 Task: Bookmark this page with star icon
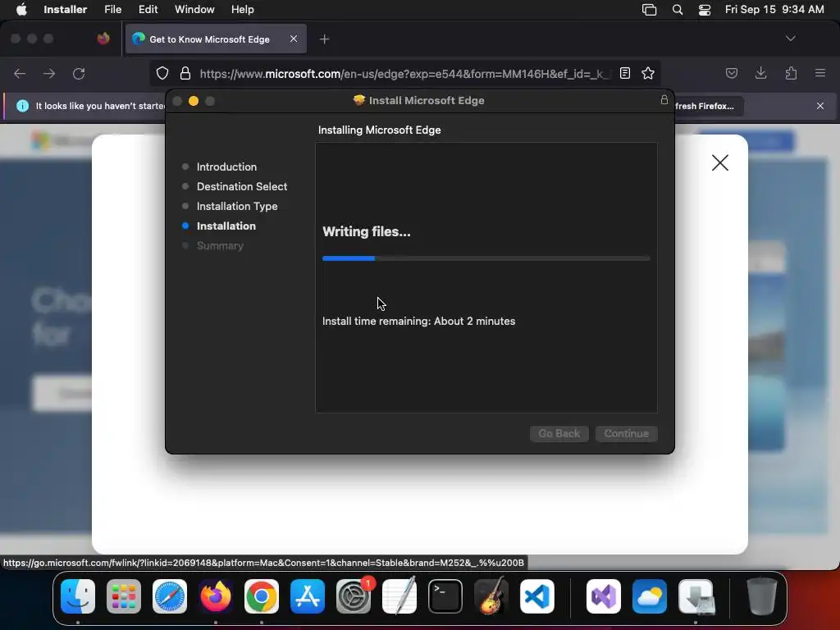(648, 73)
